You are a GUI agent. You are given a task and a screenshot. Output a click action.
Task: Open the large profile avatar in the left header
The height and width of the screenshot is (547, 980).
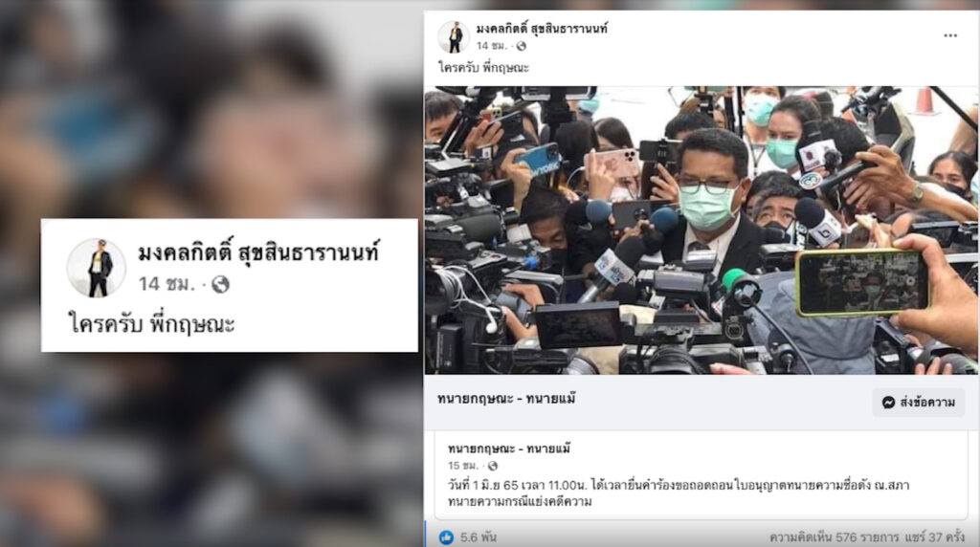tap(97, 268)
